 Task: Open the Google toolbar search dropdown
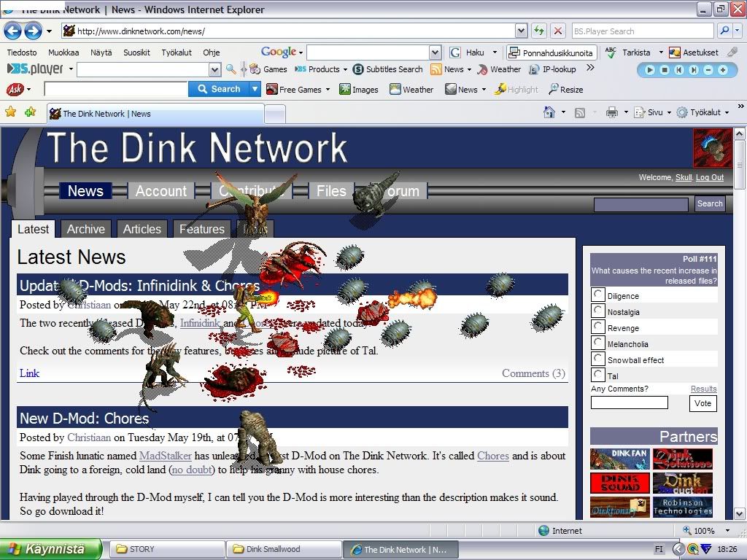pos(435,52)
